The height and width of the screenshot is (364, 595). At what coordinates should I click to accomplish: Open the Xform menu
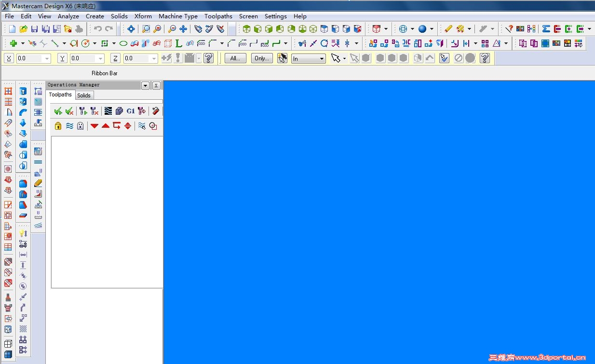point(143,16)
